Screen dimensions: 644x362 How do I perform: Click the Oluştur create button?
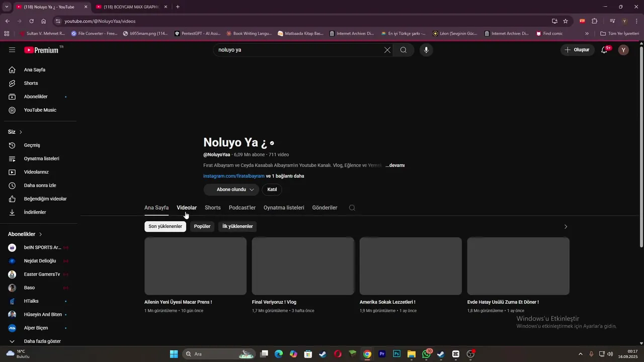tap(577, 50)
